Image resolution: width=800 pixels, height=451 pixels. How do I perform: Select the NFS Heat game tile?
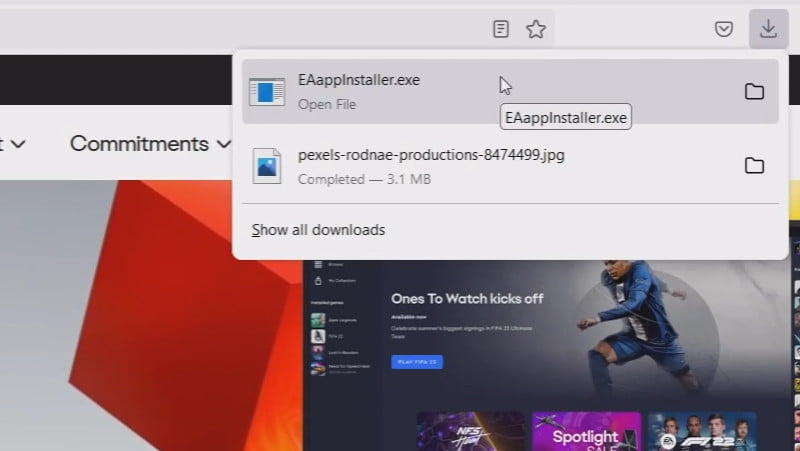click(470, 432)
